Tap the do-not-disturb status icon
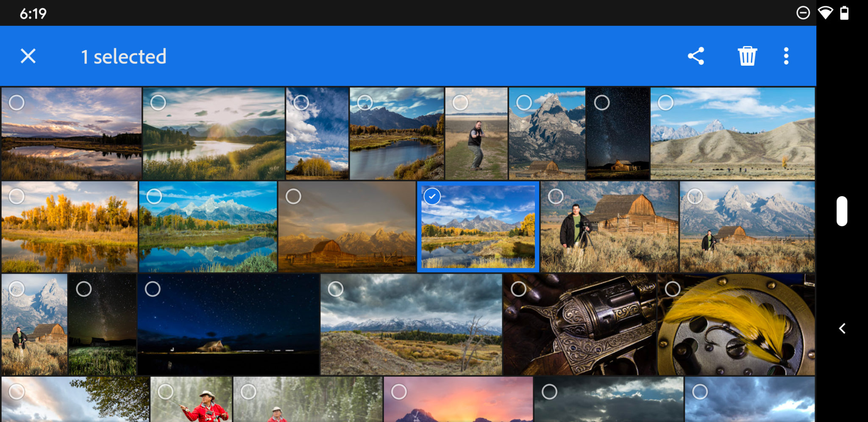This screenshot has width=868, height=422. (x=804, y=13)
